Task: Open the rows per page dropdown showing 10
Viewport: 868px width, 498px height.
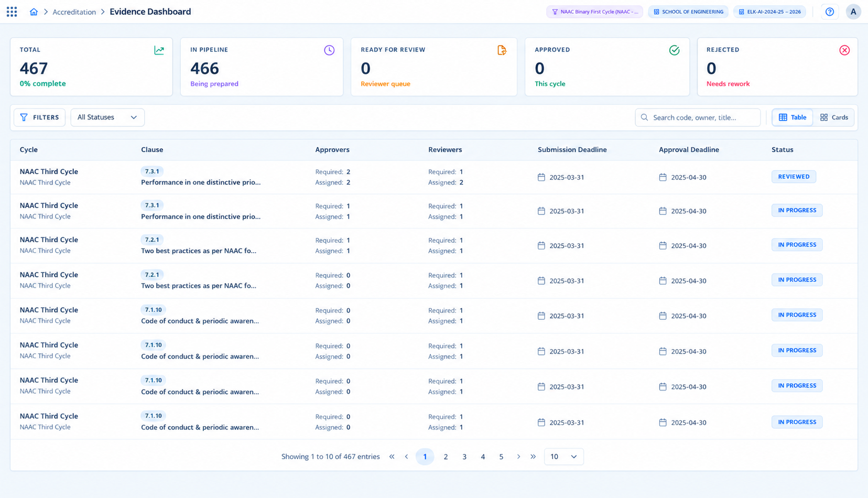Action: [x=563, y=457]
